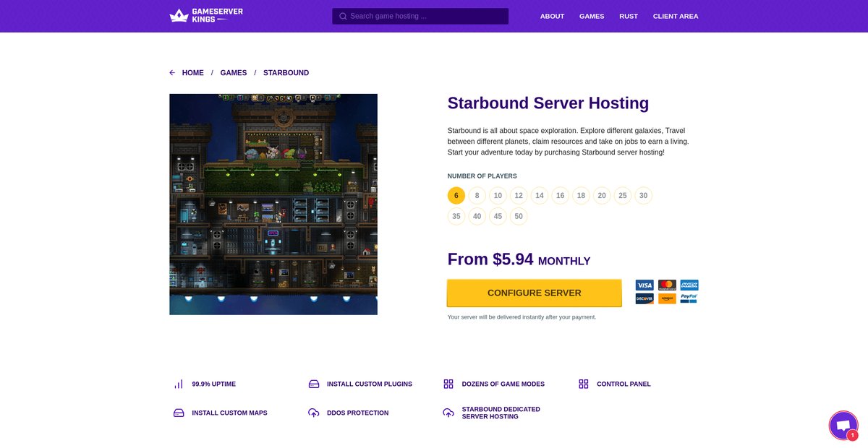Click the search magnifier icon
The width and height of the screenshot is (868, 448).
click(343, 16)
